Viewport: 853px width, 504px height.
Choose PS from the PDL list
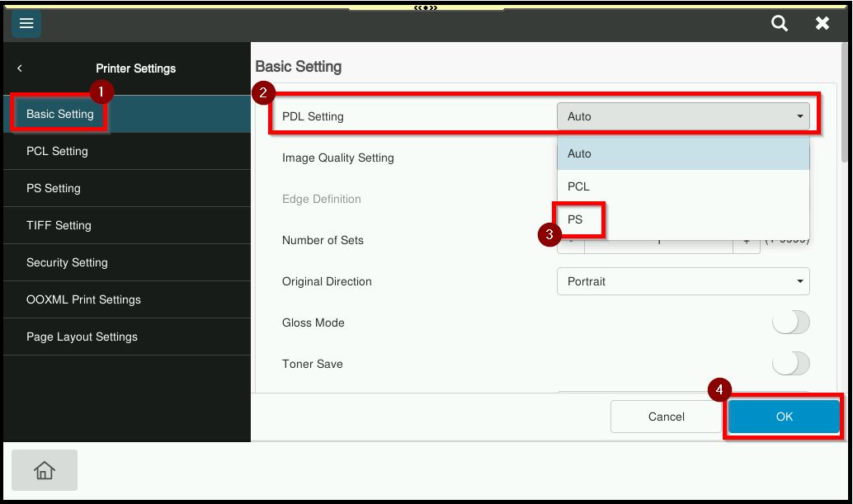576,219
